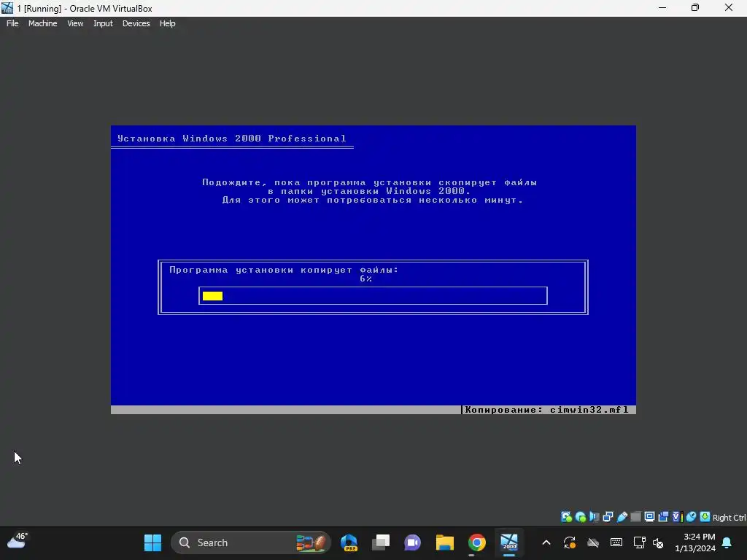Click the network connection tray icon
This screenshot has width=747, height=560.
click(x=639, y=542)
